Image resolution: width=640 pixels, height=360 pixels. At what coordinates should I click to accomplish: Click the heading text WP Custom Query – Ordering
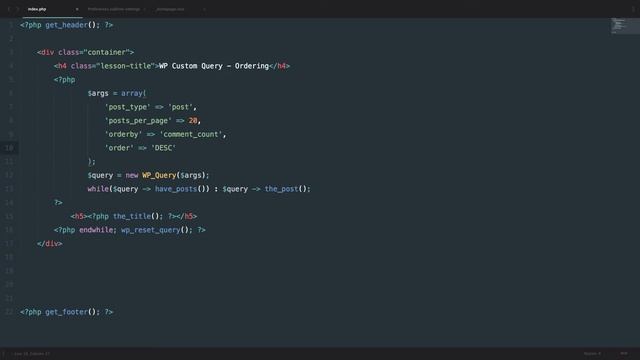click(x=214, y=66)
